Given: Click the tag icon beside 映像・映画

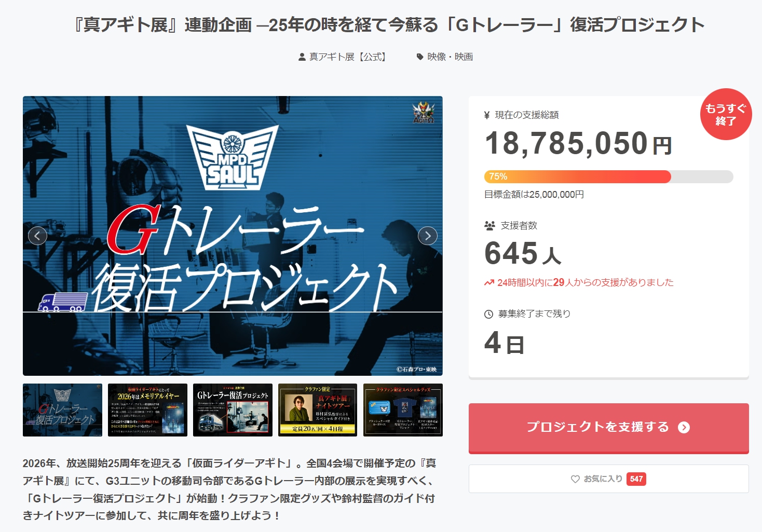Looking at the screenshot, I should 420,57.
